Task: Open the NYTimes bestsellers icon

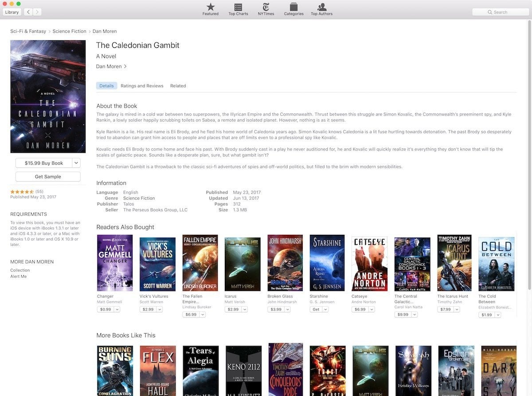Action: point(266,9)
